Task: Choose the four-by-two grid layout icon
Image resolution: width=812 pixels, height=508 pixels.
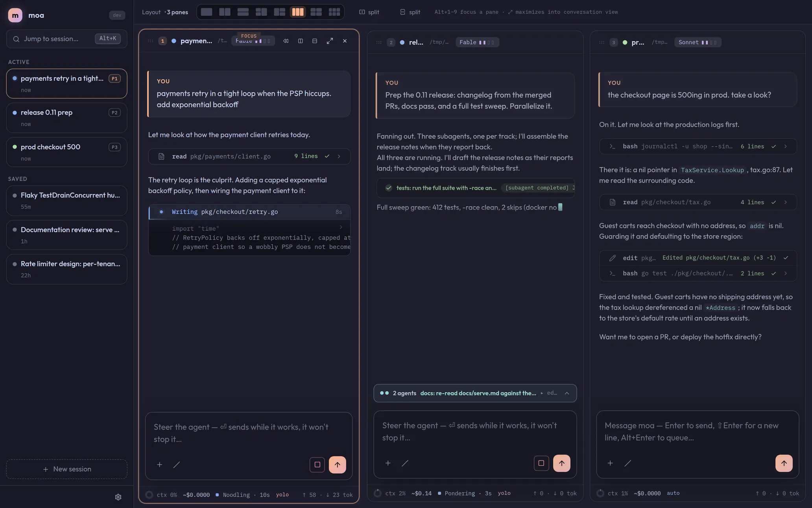Action: pos(316,12)
